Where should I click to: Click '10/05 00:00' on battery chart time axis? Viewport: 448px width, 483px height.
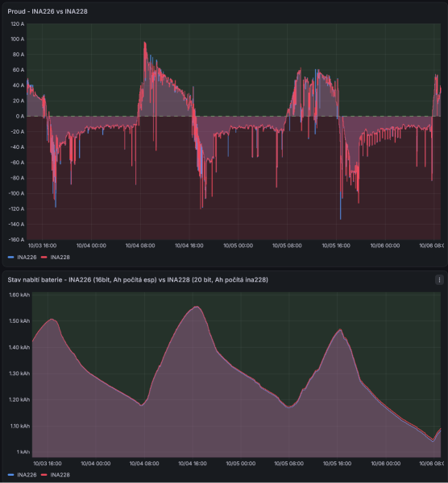[241, 464]
